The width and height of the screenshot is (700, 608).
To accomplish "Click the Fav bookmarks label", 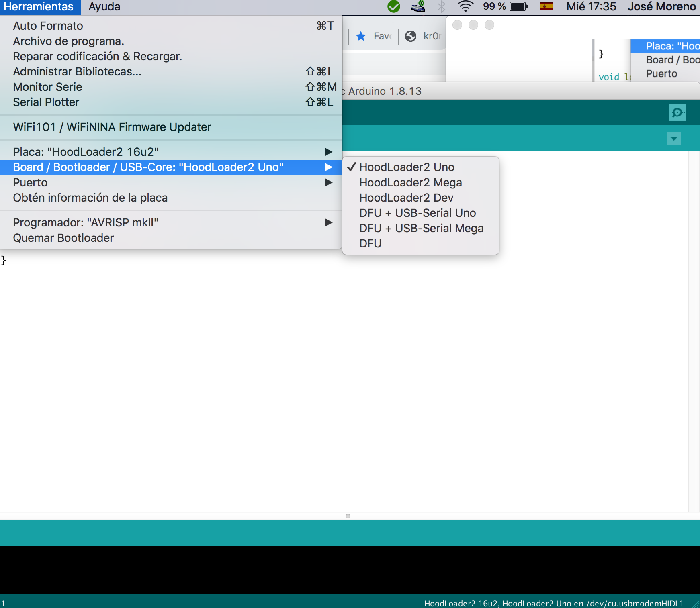I will coord(382,36).
